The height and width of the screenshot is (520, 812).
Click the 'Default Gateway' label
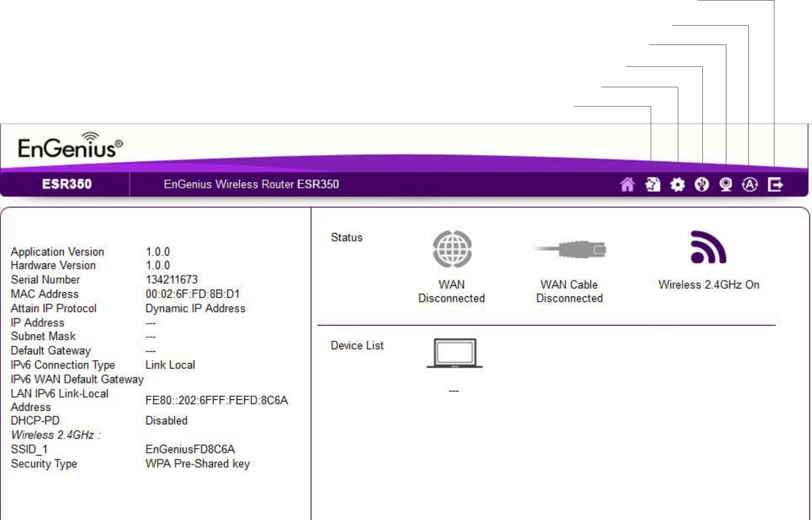point(51,351)
